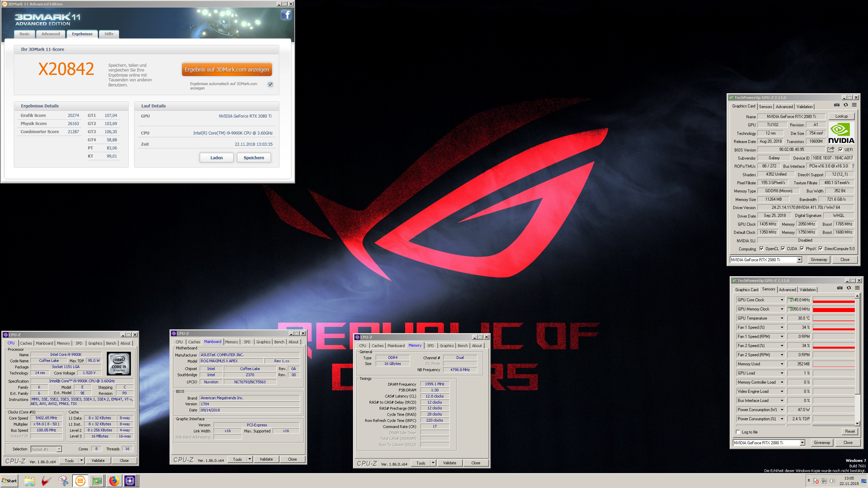Image resolution: width=868 pixels, height=488 pixels.
Task: Click GPU-Z Sensors vertical scrollbar down arrow
Action: tap(857, 424)
